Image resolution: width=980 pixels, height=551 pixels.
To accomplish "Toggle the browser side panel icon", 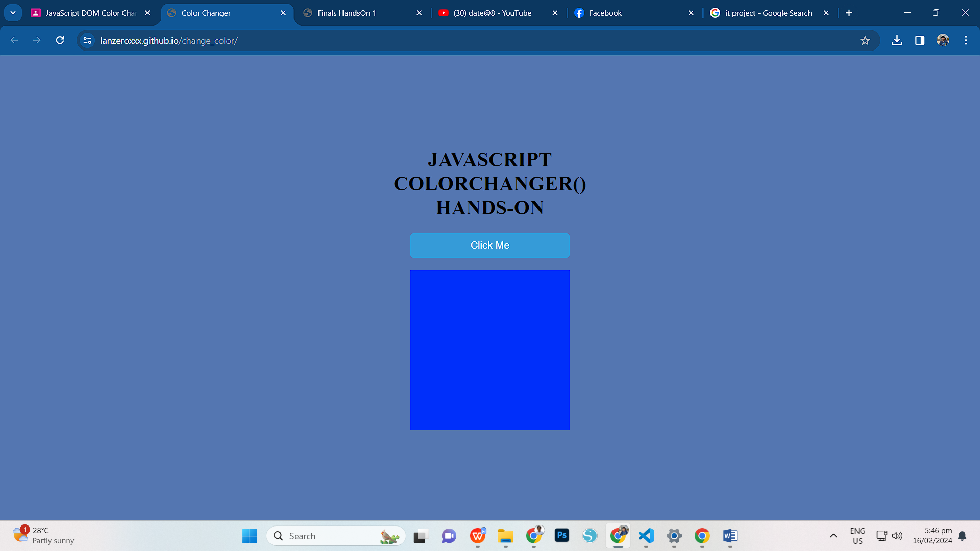I will click(x=920, y=40).
